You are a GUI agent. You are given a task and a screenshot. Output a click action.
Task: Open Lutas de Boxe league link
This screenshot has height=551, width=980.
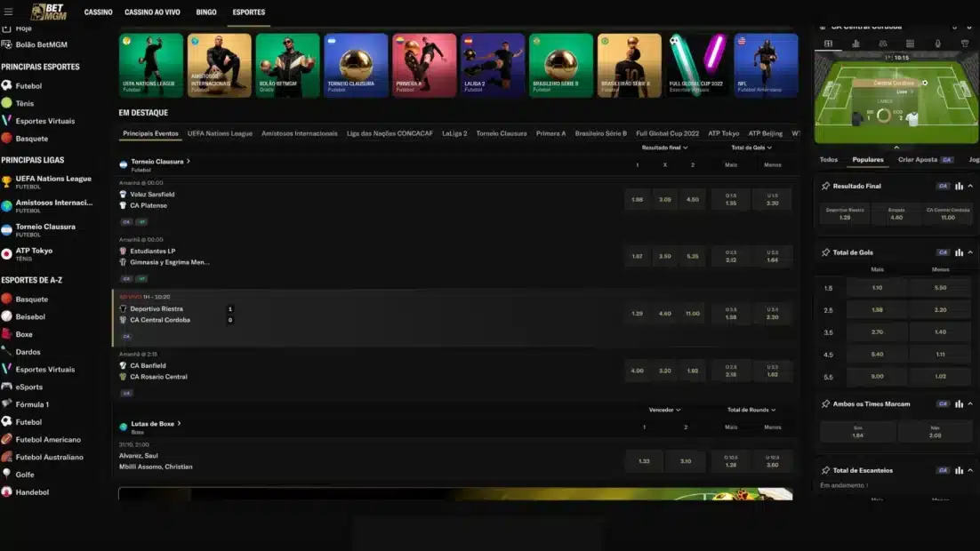tap(156, 424)
